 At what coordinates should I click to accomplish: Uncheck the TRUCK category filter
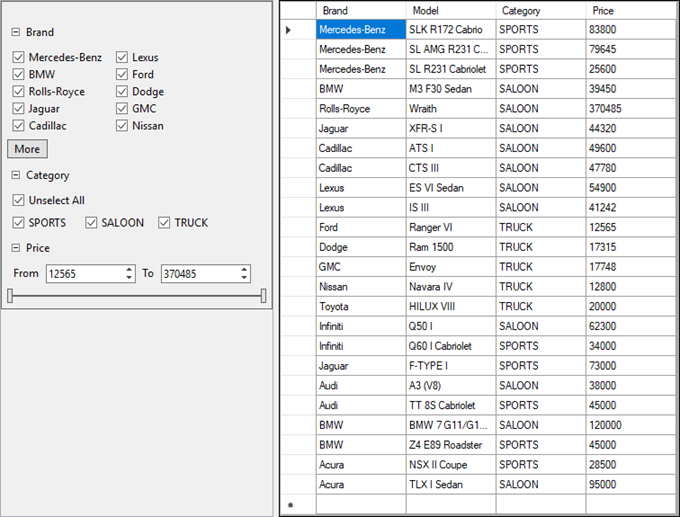(x=164, y=223)
